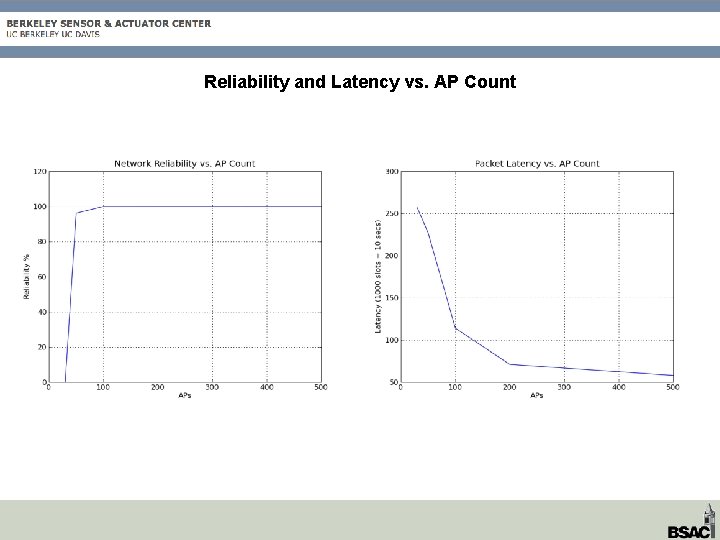Click the reliability plot area
720x540 pixels.
click(185, 277)
